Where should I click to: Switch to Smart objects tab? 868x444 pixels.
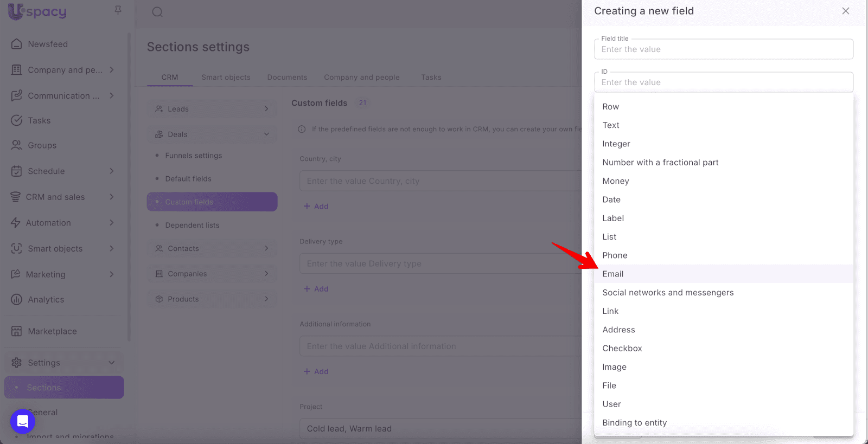[x=226, y=77]
